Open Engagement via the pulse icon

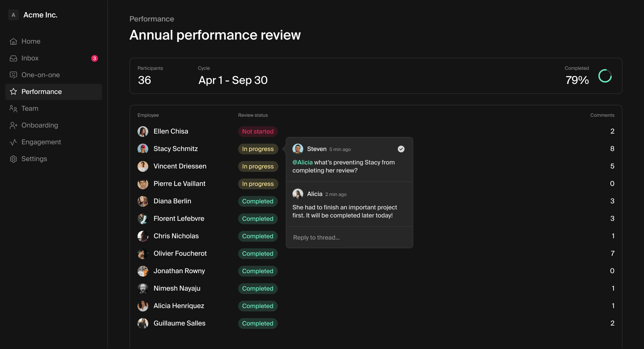pos(13,142)
